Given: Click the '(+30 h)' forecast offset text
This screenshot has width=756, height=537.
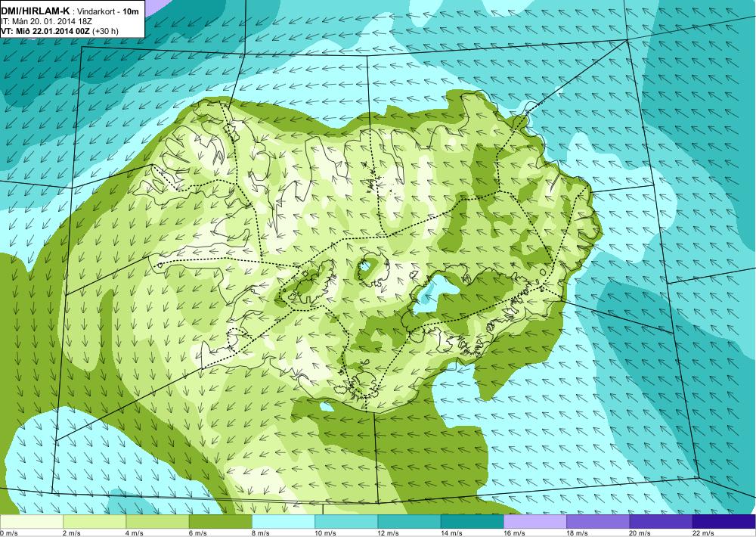Looking at the screenshot, I should tap(105, 31).
